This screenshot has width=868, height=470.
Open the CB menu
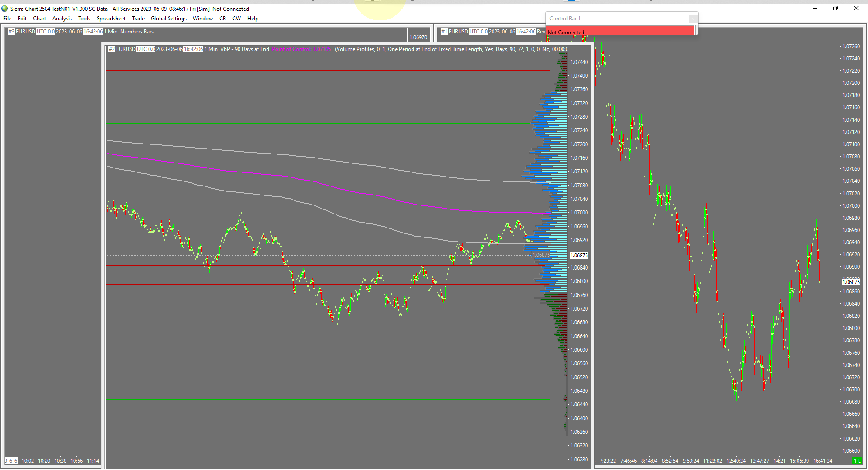click(x=223, y=19)
